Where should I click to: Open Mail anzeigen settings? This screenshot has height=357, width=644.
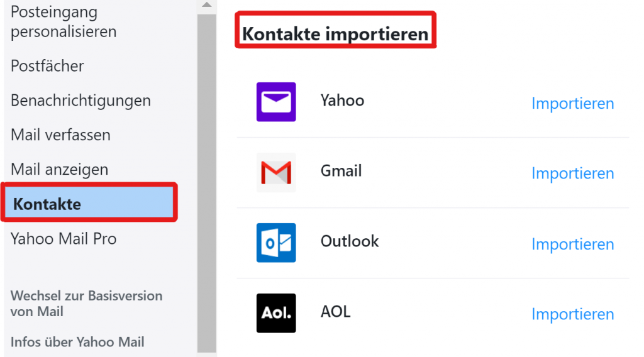60,170
